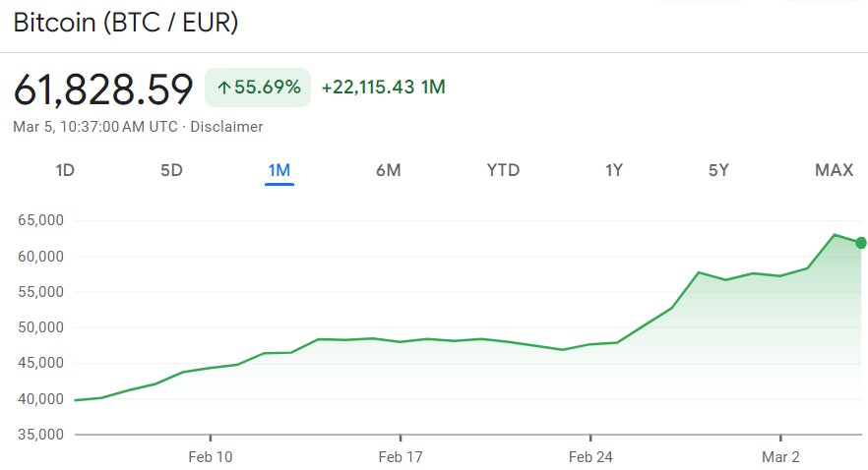Click the 55,000 y-axis label
Screen dimensions: 868x470
click(x=41, y=292)
